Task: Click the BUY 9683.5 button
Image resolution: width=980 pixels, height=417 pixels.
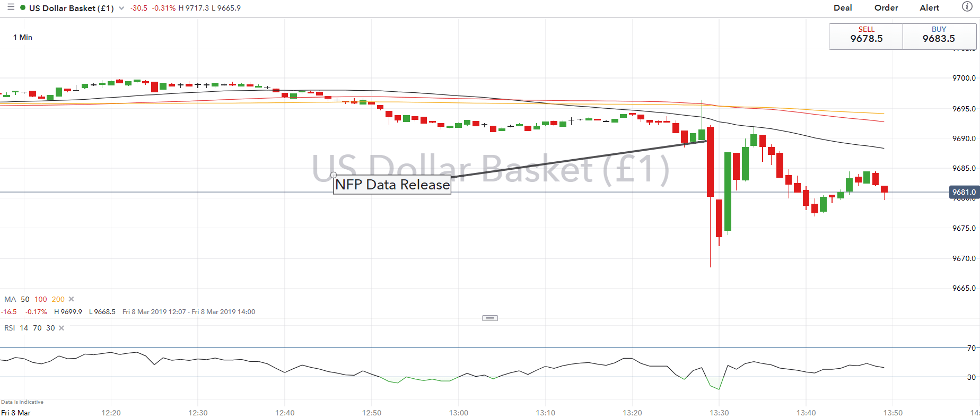Action: (x=939, y=36)
